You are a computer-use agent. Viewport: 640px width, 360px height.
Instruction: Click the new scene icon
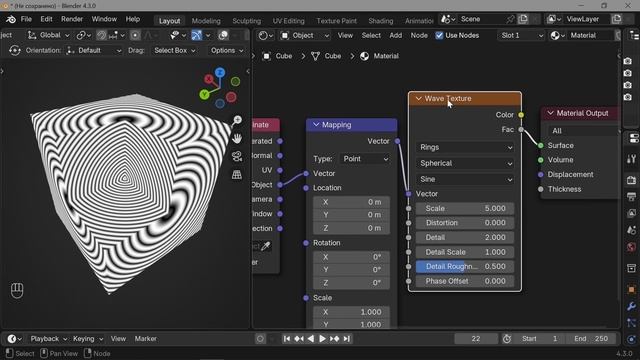click(523, 19)
